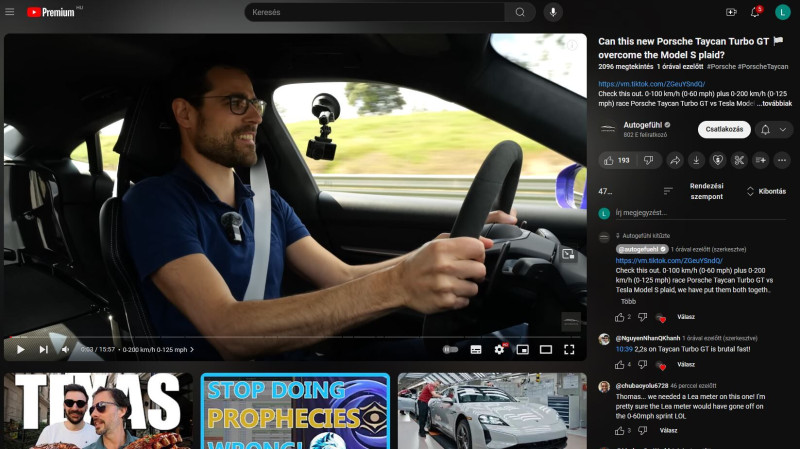Expand description with ...továbbiak
The width and height of the screenshot is (800, 449).
774,103
